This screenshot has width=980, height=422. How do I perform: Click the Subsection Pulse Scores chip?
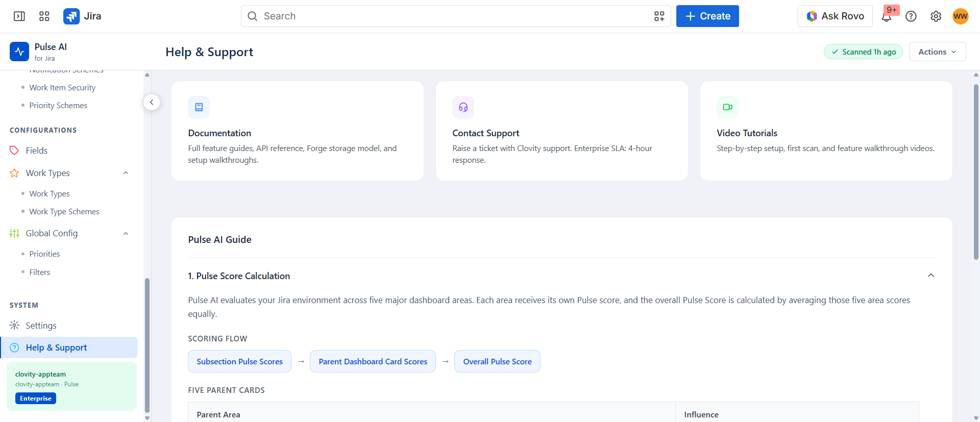(239, 361)
